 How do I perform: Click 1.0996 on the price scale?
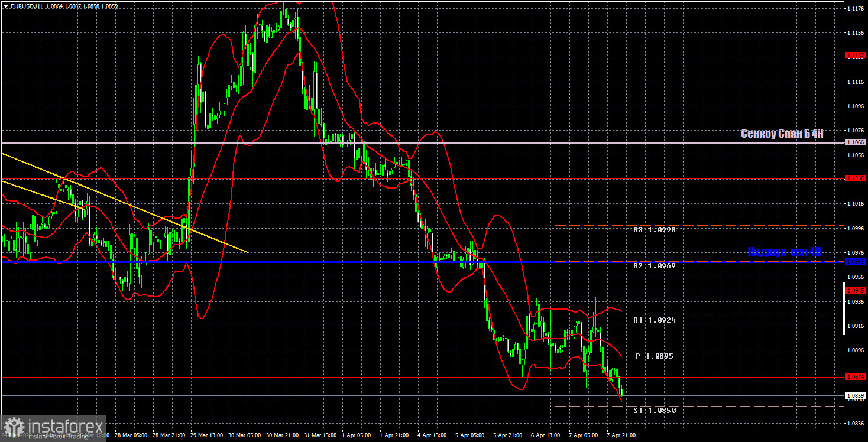[856, 229]
